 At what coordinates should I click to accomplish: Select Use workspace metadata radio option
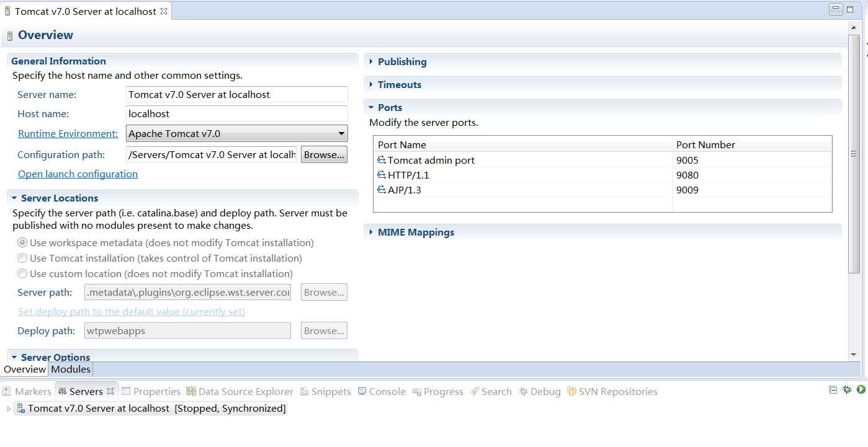pos(22,242)
